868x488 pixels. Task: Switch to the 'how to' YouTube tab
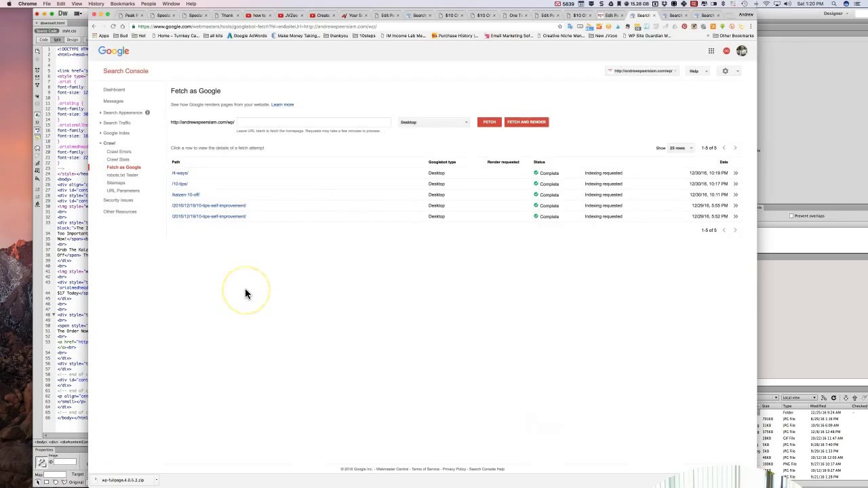coord(259,16)
